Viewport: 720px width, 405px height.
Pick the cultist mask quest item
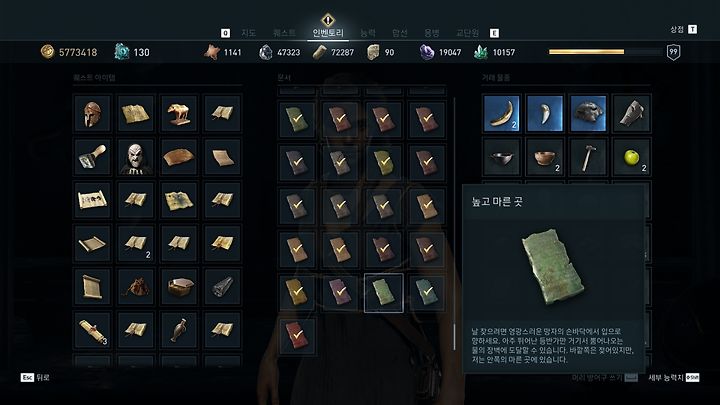coord(135,158)
